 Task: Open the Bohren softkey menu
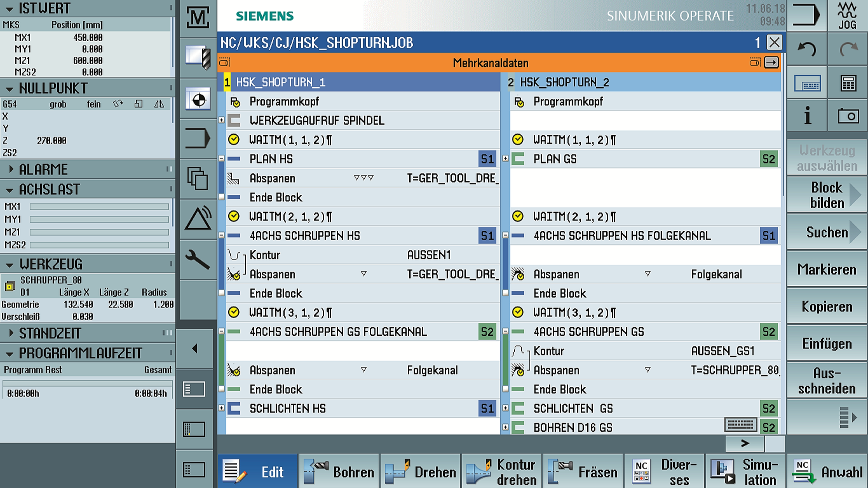pos(339,472)
